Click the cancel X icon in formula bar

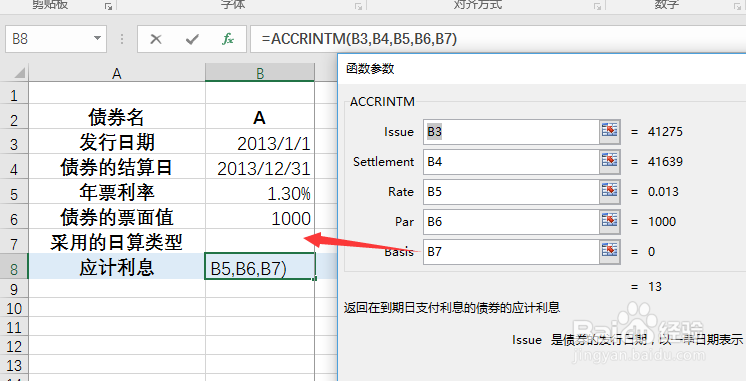[x=156, y=39]
